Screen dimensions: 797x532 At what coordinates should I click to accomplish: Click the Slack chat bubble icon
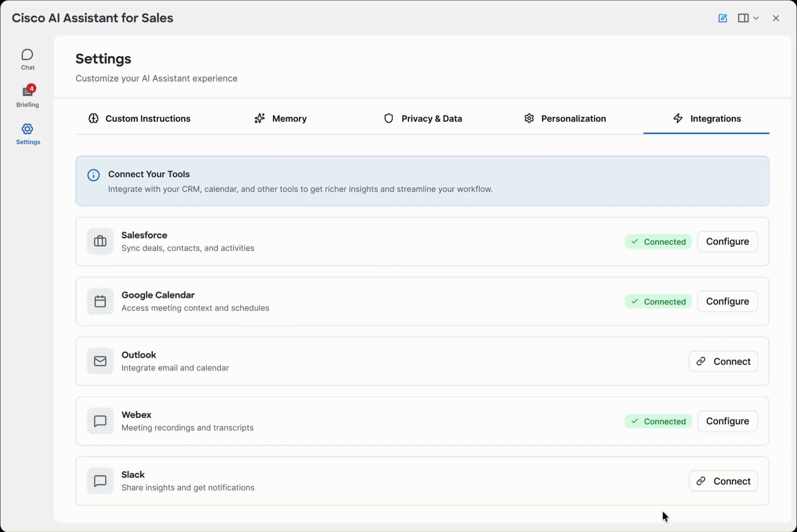click(x=100, y=481)
